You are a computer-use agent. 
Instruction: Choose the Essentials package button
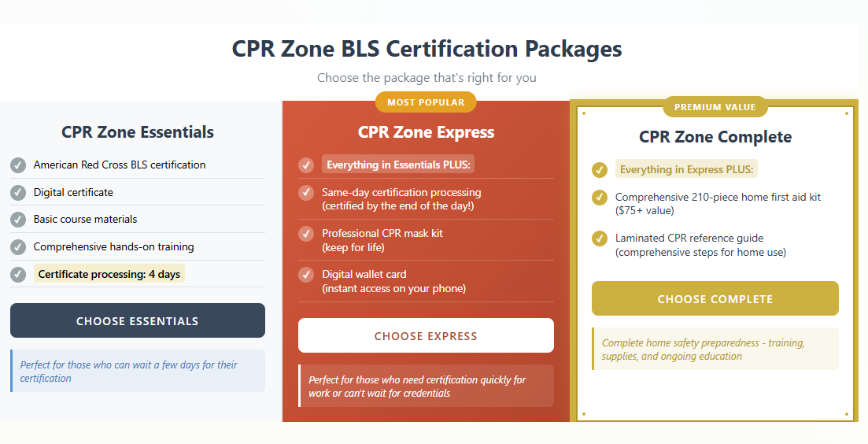pyautogui.click(x=137, y=320)
